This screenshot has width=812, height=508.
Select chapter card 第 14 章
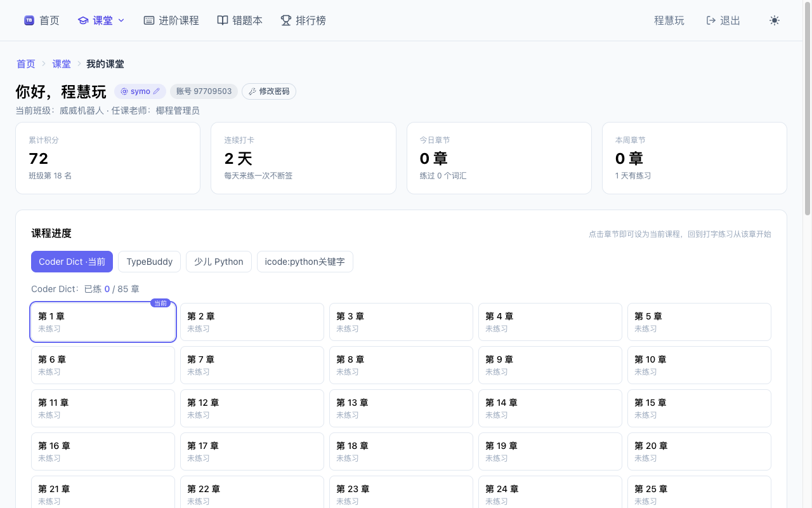coord(550,408)
